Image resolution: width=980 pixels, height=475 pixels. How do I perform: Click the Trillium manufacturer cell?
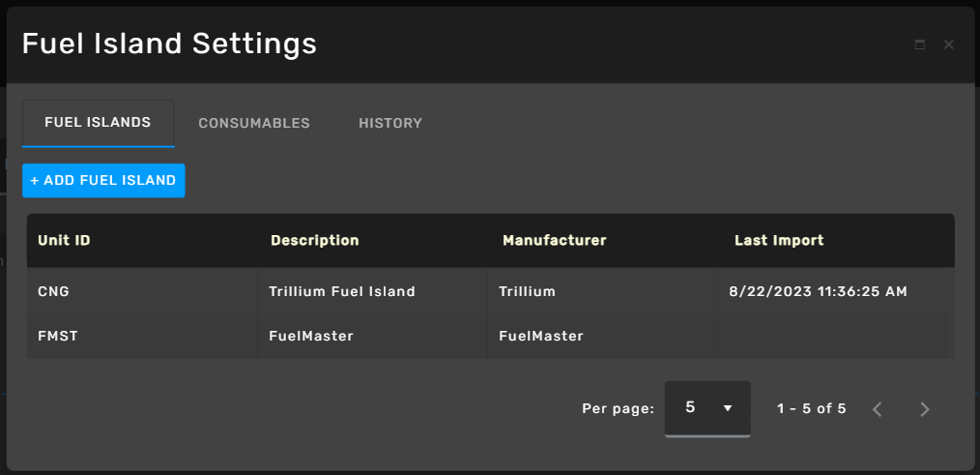(x=527, y=291)
